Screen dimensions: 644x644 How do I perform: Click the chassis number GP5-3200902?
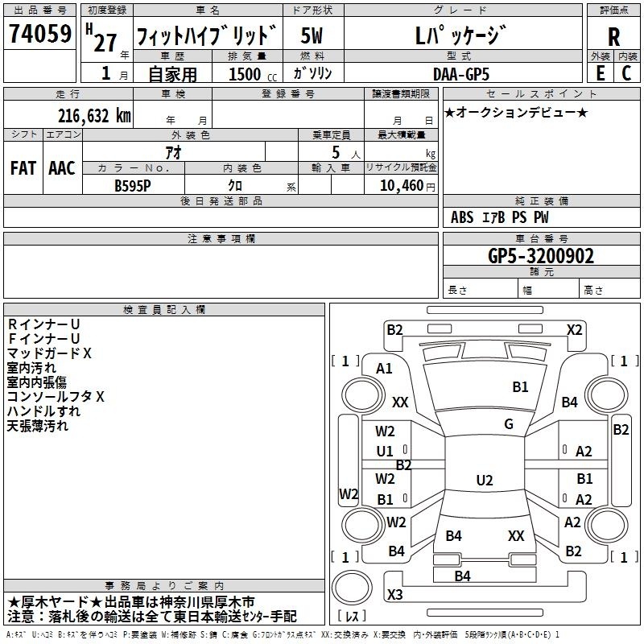tap(541, 255)
